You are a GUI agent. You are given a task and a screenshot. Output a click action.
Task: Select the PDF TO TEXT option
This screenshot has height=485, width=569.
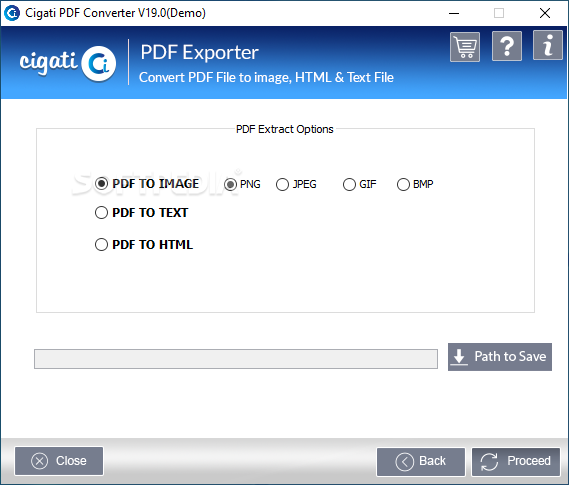pyautogui.click(x=142, y=213)
